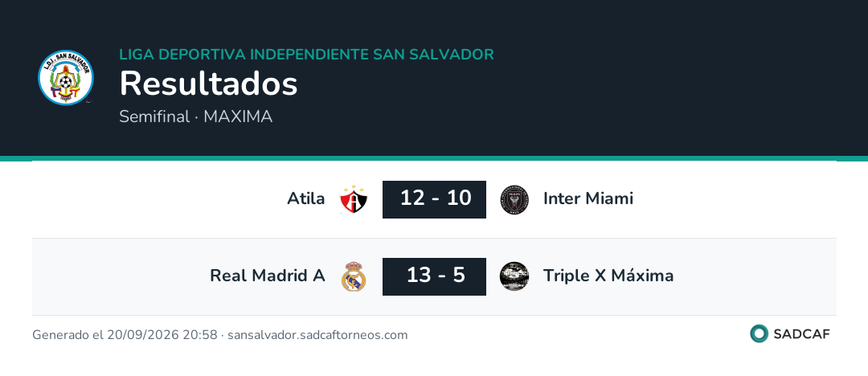
Task: Open the 13 - 5 score box
Action: pyautogui.click(x=435, y=276)
